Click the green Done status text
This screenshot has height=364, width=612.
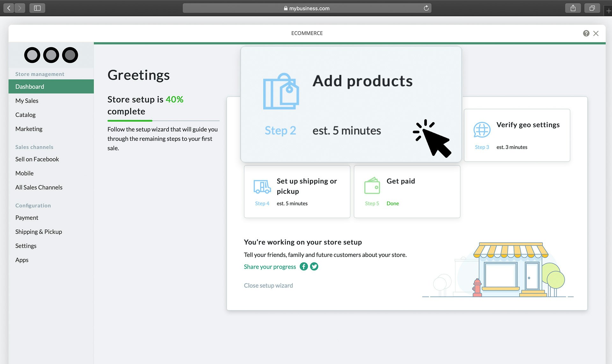tap(393, 203)
